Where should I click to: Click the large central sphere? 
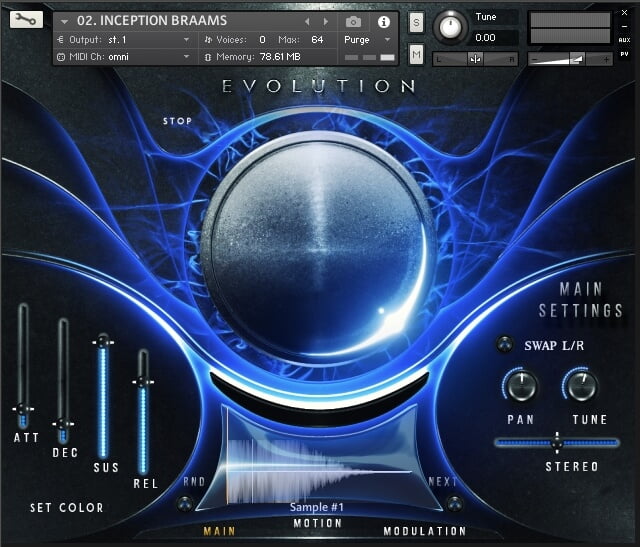pos(319,249)
